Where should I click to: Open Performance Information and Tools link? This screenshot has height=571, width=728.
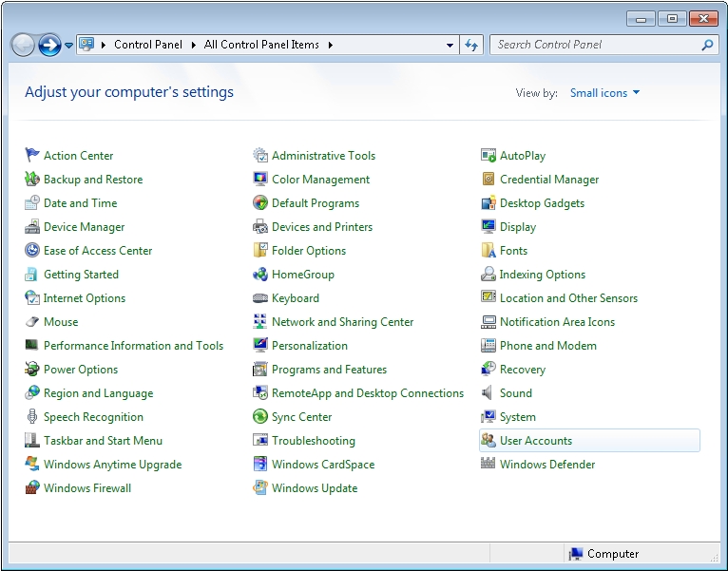pyautogui.click(x=134, y=346)
